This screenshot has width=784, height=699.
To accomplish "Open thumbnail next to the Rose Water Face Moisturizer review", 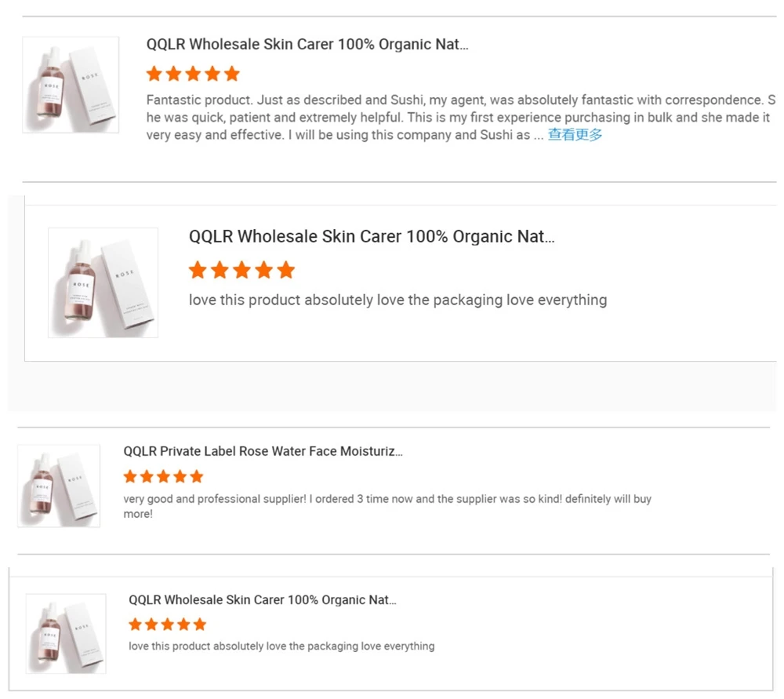I will tap(59, 486).
